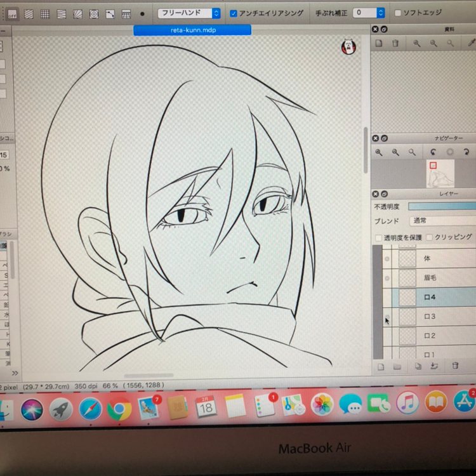The height and width of the screenshot is (476, 476).
Task: Toggle visibility of the 口4 layer
Action: point(387,298)
